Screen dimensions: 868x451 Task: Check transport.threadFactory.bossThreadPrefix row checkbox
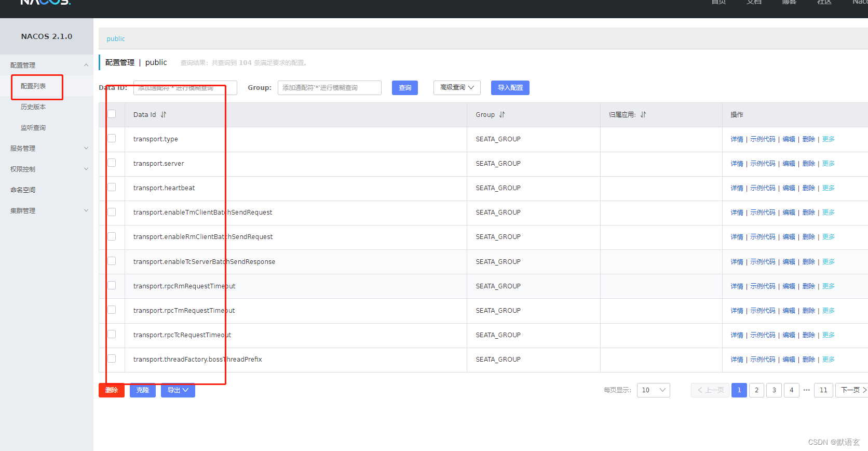tap(112, 359)
